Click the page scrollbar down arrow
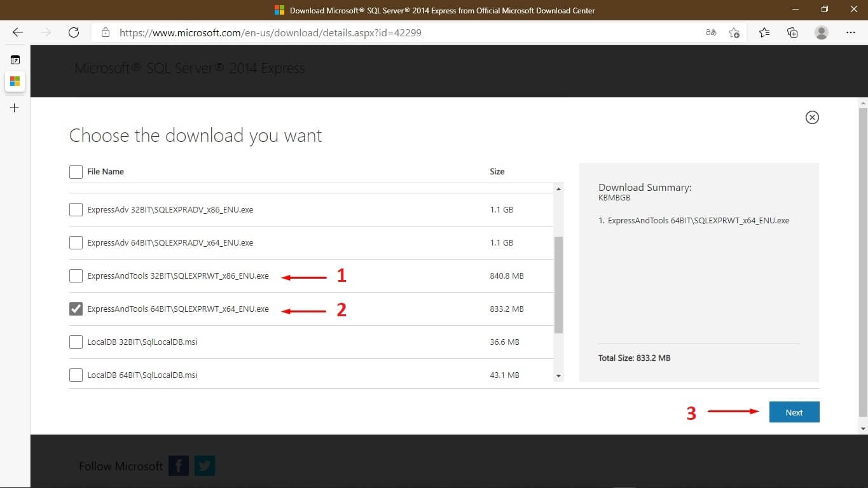The height and width of the screenshot is (488, 868). click(x=863, y=429)
